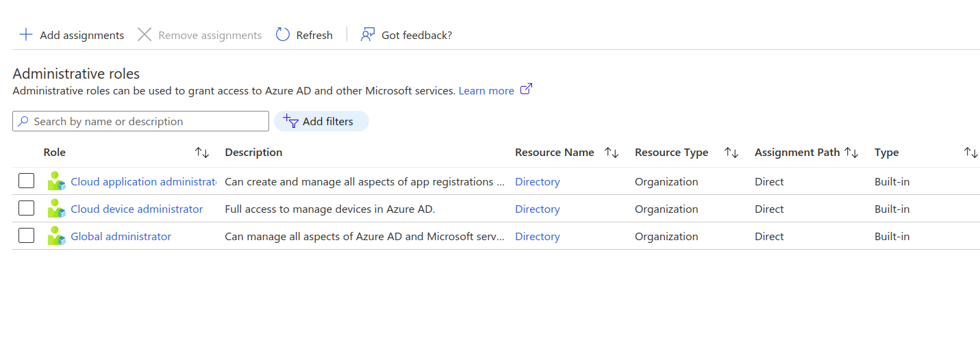Click the Refresh circular arrow icon
Image resolution: width=980 pixels, height=338 pixels.
coord(283,35)
